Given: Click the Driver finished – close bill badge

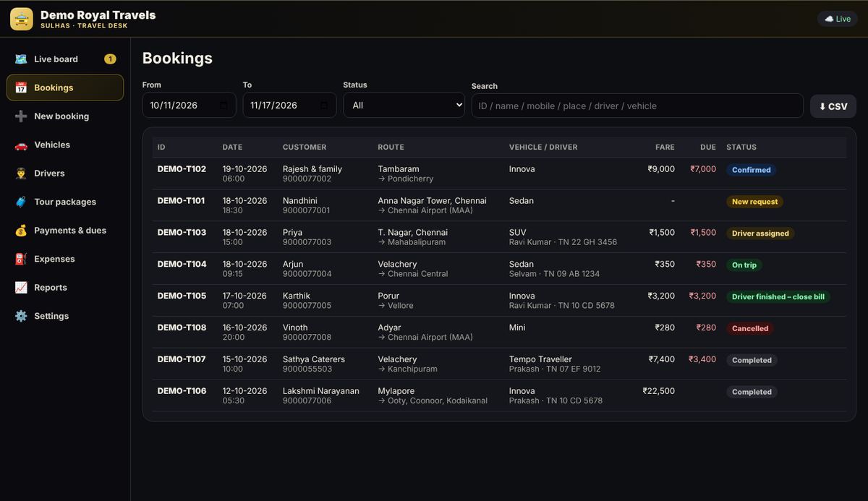Looking at the screenshot, I should (778, 296).
